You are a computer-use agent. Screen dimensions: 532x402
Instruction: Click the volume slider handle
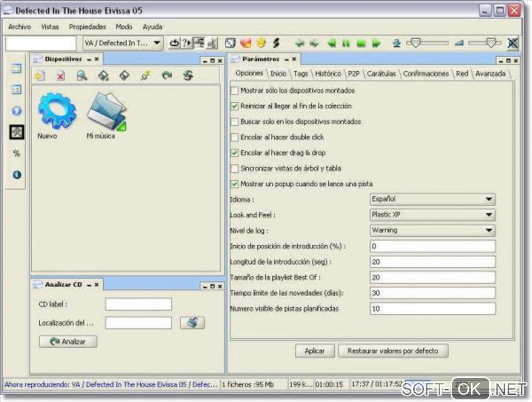pyautogui.click(x=491, y=43)
